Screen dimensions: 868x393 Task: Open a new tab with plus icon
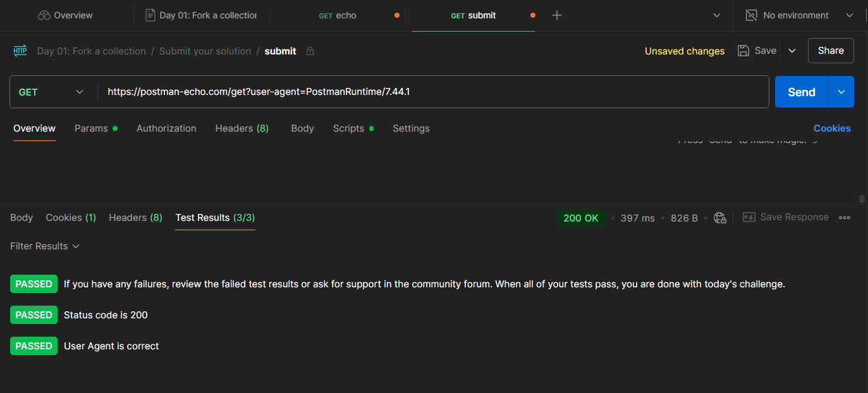pos(557,15)
